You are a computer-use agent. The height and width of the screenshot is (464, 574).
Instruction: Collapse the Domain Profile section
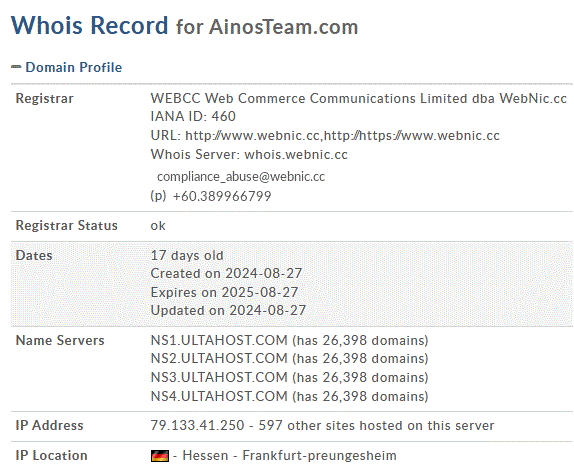(x=16, y=67)
